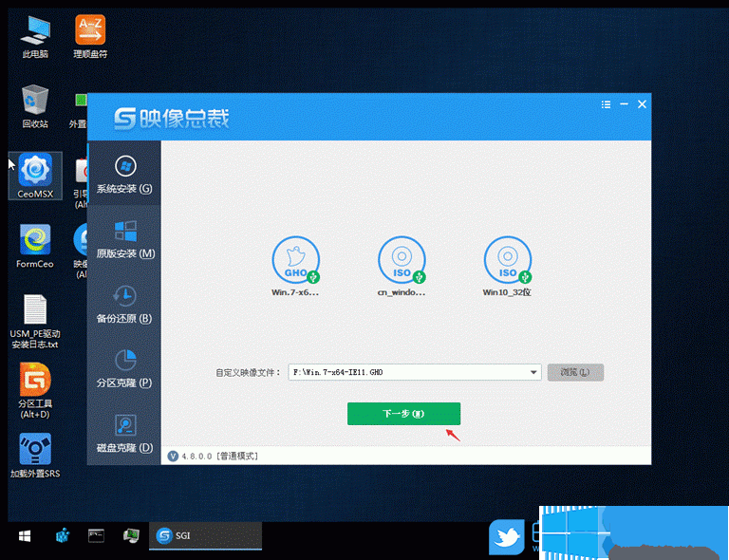Open the 回收站 recycle bin icon
This screenshot has width=729, height=560.
point(36,103)
